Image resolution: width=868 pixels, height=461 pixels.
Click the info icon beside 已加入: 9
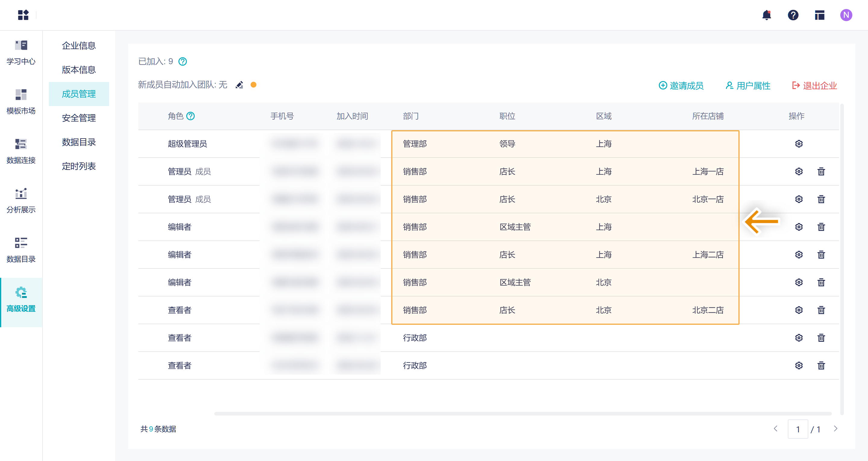[x=183, y=61]
